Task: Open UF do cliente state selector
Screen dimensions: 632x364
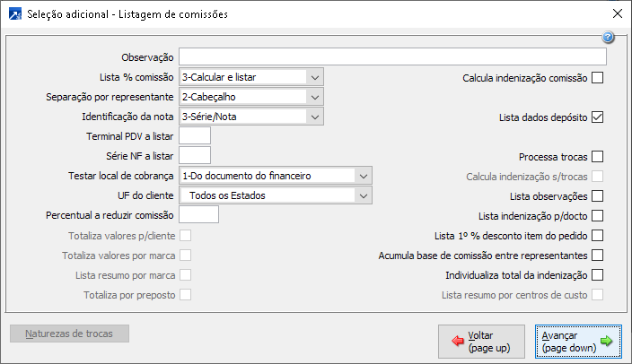Action: coord(363,195)
